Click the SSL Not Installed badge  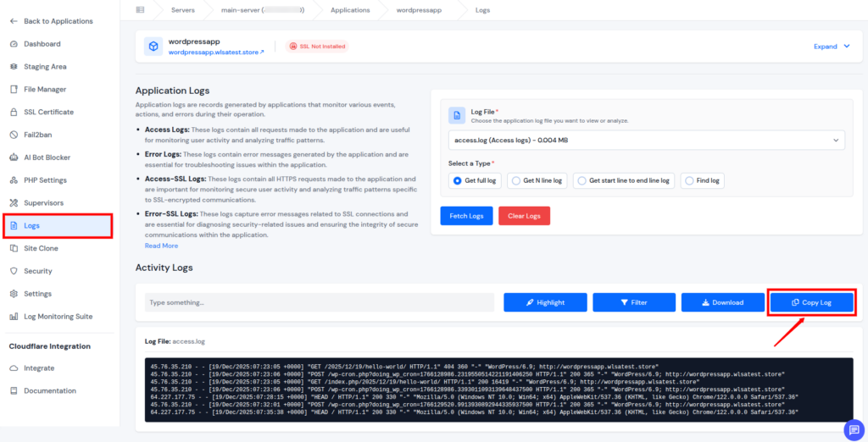point(317,47)
